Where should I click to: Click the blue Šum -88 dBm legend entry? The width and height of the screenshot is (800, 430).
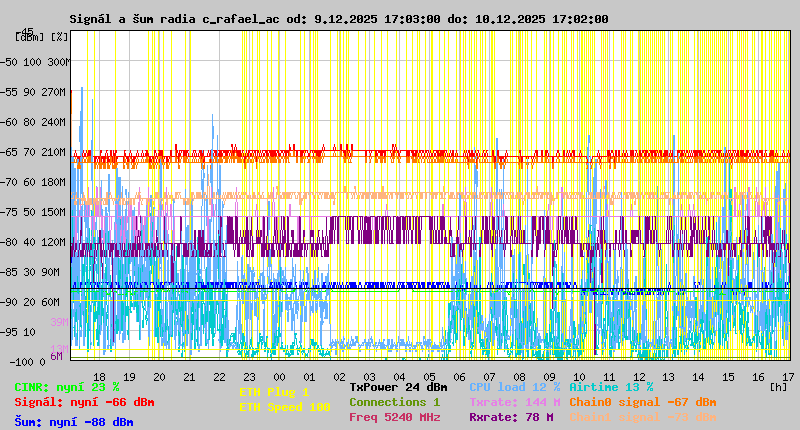[x=74, y=422]
